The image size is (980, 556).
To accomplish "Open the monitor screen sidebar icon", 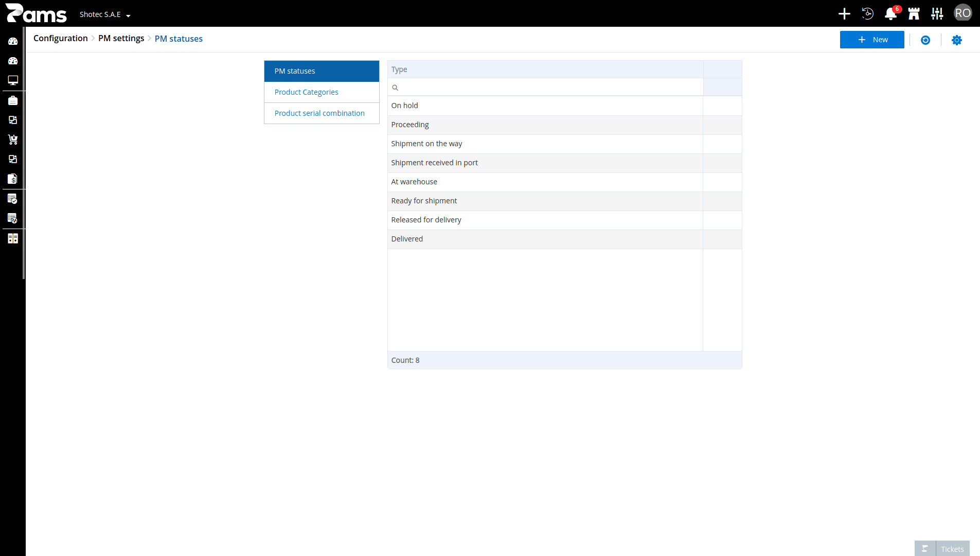I will click(x=13, y=80).
